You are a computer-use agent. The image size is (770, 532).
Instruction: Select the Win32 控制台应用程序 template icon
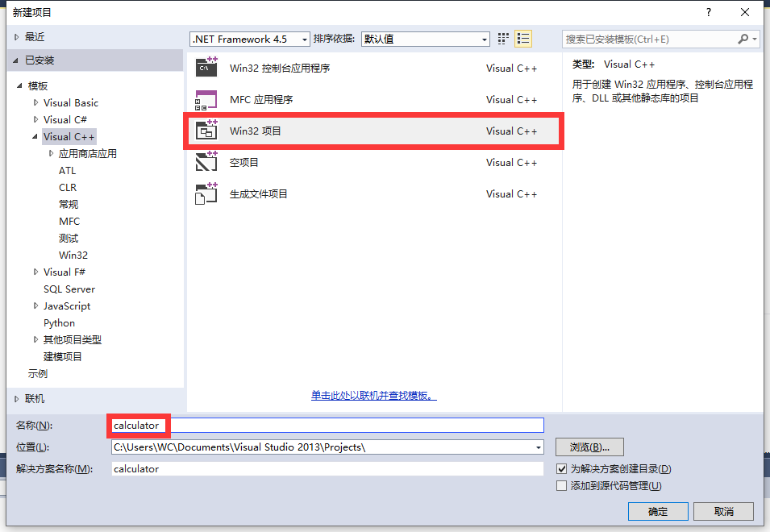point(207,68)
